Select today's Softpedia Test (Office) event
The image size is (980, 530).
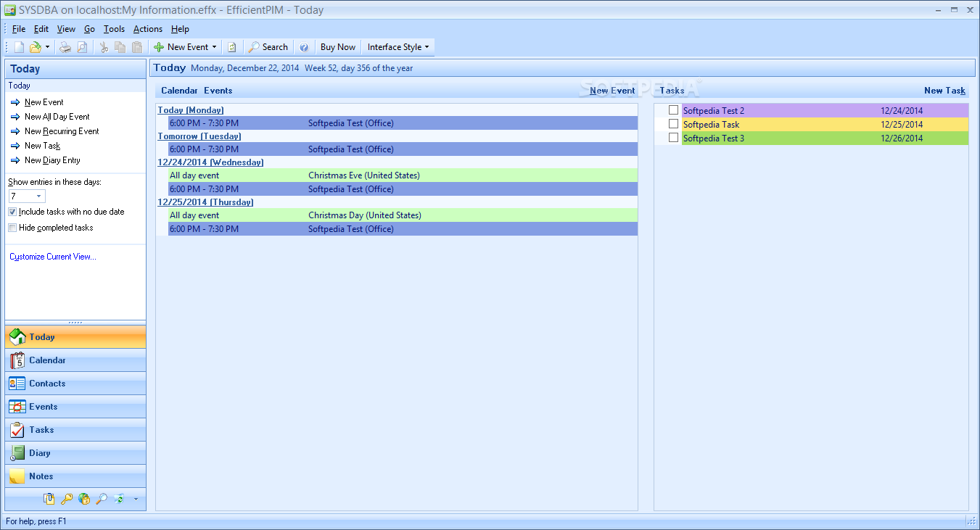[403, 123]
